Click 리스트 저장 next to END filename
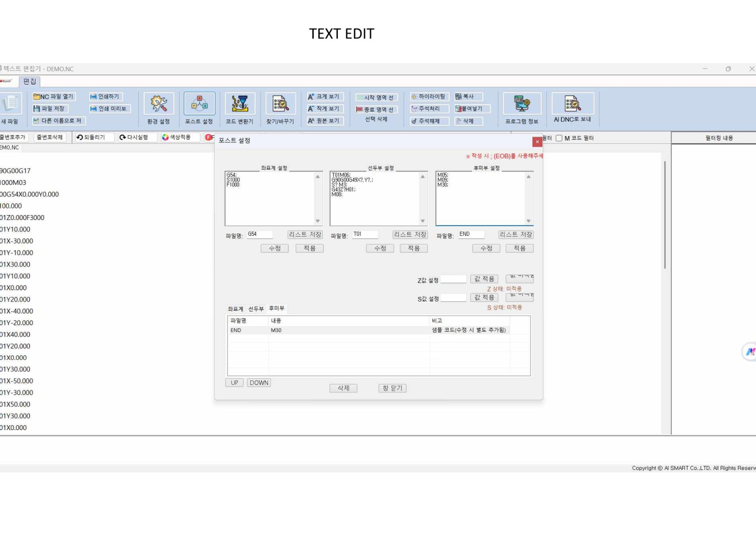 click(516, 234)
